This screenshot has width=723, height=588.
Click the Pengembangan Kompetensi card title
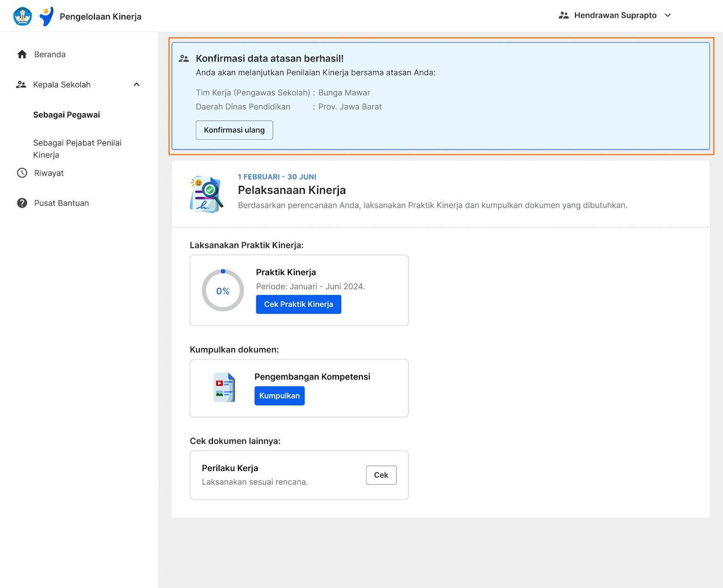(x=312, y=376)
